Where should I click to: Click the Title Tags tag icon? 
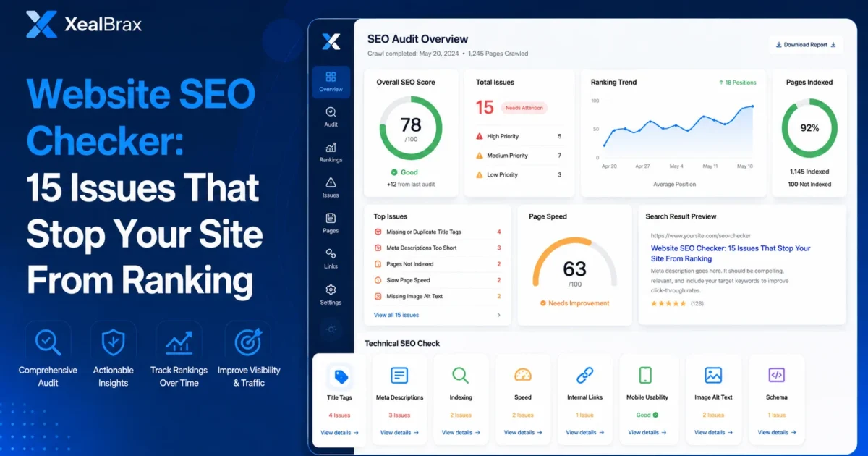[x=341, y=376]
